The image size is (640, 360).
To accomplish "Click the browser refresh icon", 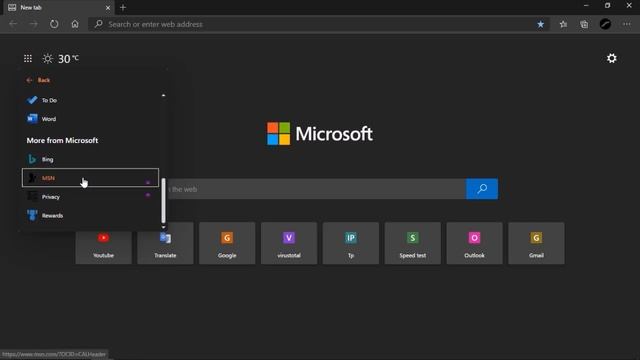I will (54, 24).
